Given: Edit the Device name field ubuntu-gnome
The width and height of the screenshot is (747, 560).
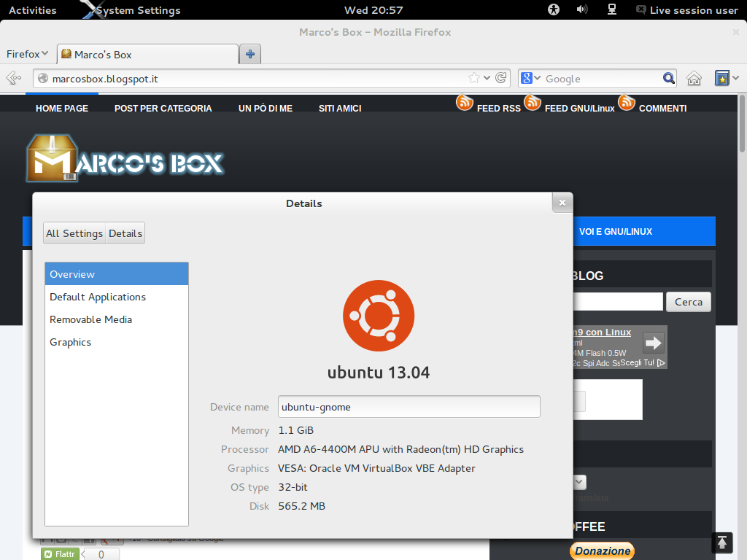Looking at the screenshot, I should coord(409,407).
